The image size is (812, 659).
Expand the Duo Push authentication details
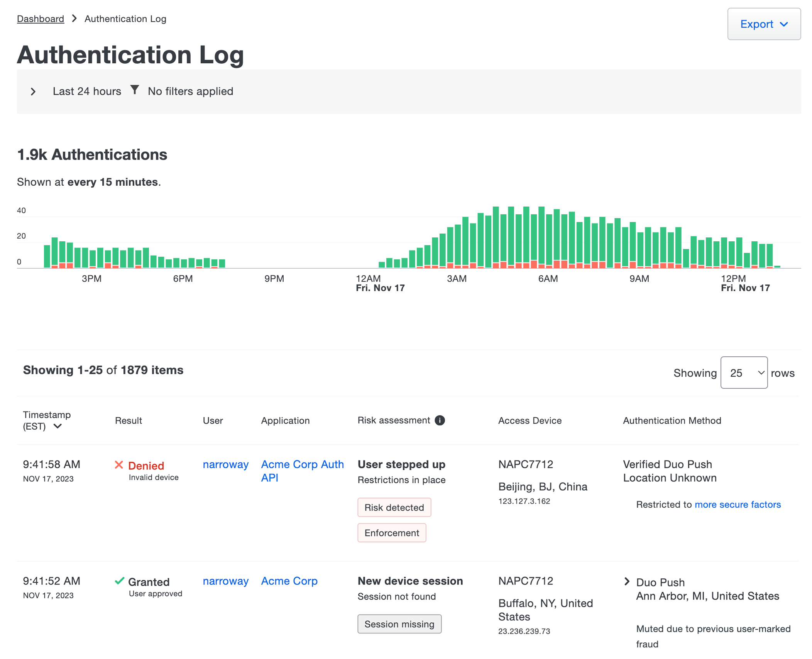627,581
